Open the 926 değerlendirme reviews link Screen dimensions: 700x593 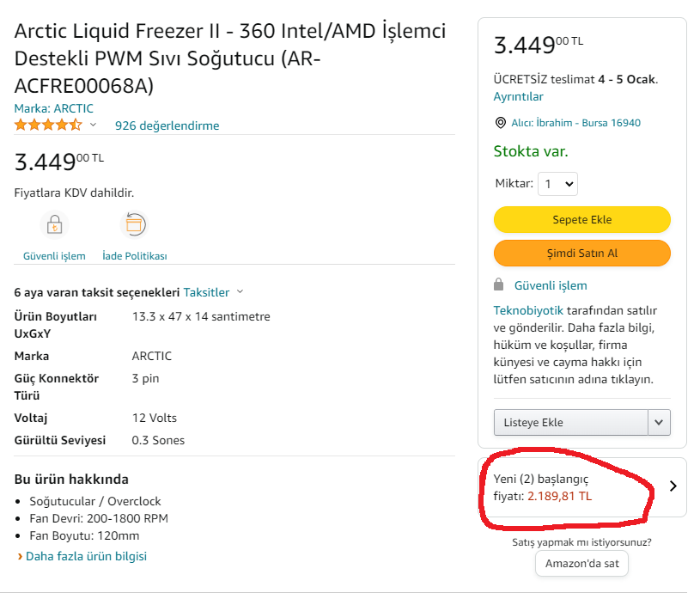point(167,125)
